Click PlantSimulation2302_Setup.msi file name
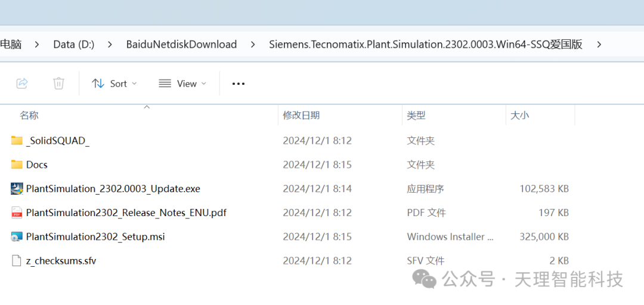Viewport: 644px width, 305px height. click(95, 237)
